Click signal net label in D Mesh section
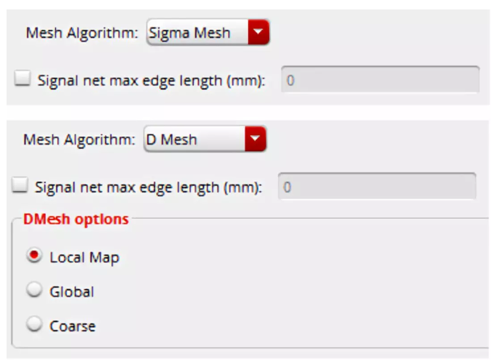Screen dimensions: 500x364 pyautogui.click(x=148, y=188)
